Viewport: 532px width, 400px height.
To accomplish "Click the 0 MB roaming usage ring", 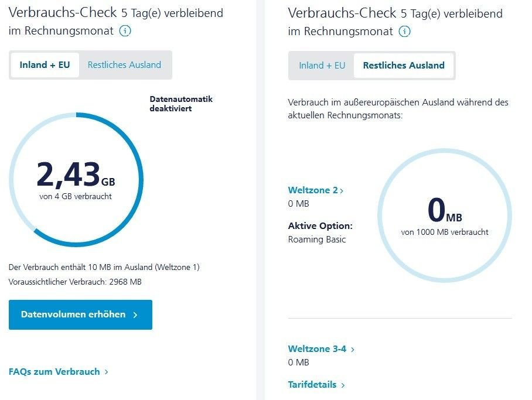I will point(445,216).
